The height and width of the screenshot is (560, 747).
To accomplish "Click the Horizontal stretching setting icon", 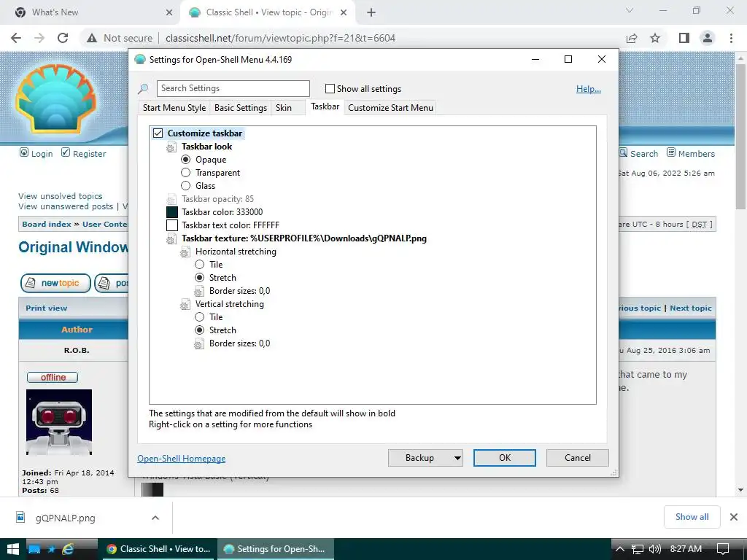I will click(185, 252).
